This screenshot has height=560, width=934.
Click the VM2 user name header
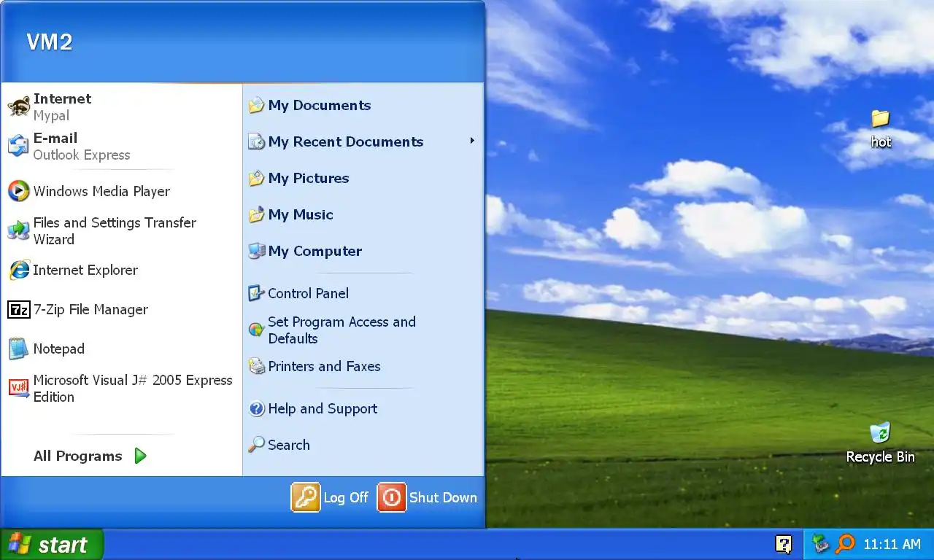[50, 42]
